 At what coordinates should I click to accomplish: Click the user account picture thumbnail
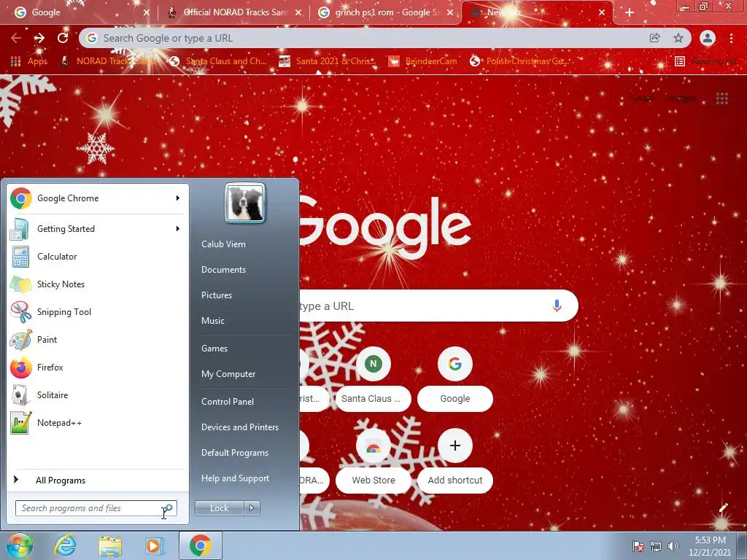tap(245, 203)
